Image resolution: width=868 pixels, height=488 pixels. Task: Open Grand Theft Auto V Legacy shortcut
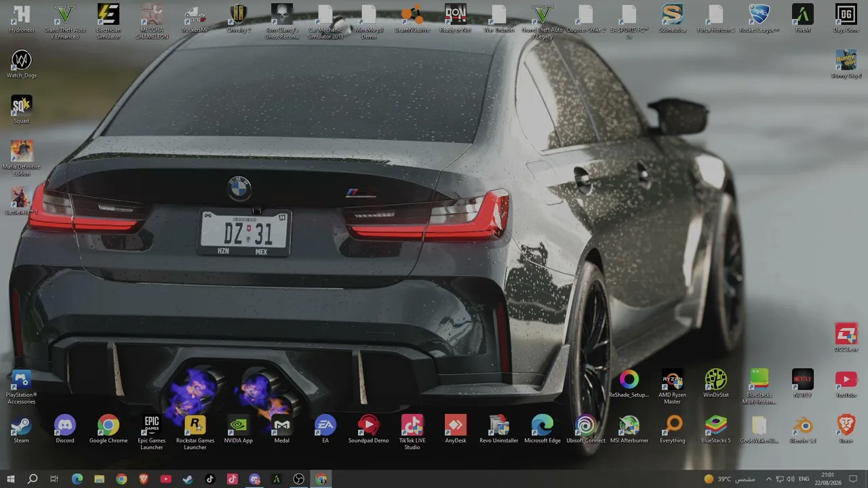pyautogui.click(x=542, y=22)
